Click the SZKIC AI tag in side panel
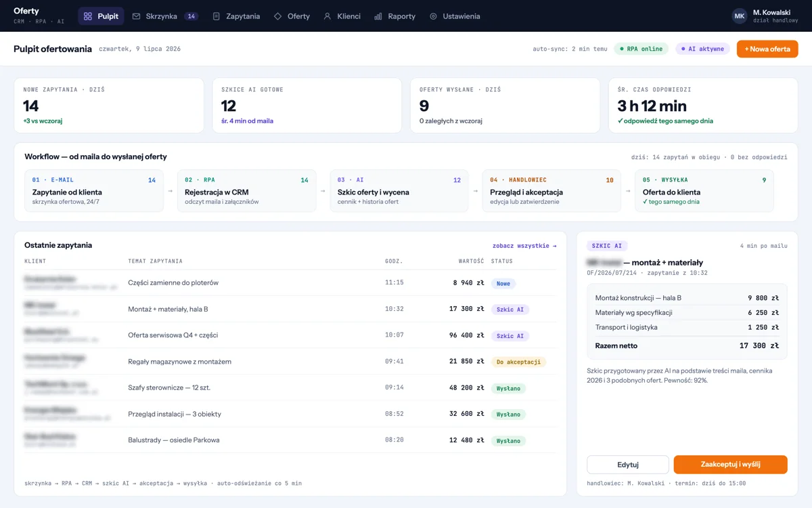This screenshot has width=812, height=508. pyautogui.click(x=607, y=246)
